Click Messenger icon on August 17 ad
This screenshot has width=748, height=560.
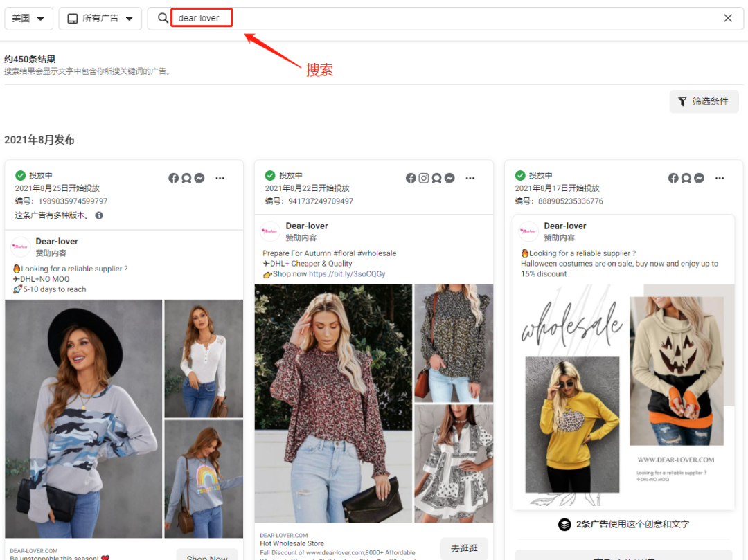coord(699,179)
